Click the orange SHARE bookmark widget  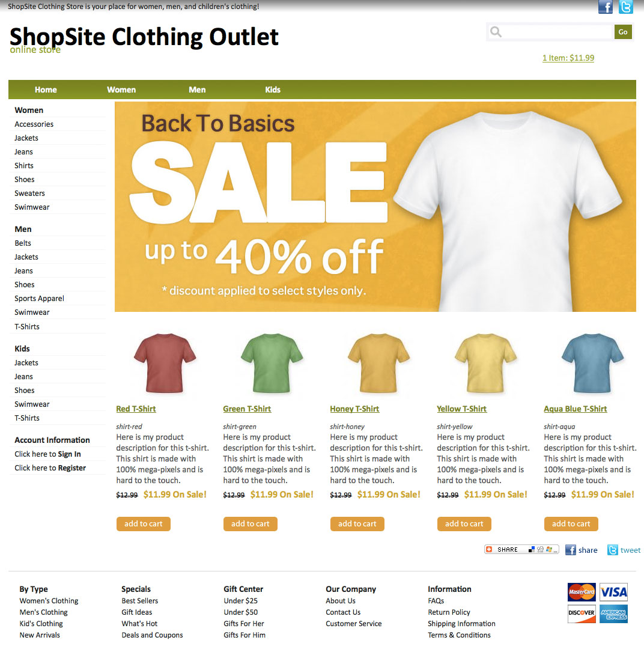521,549
